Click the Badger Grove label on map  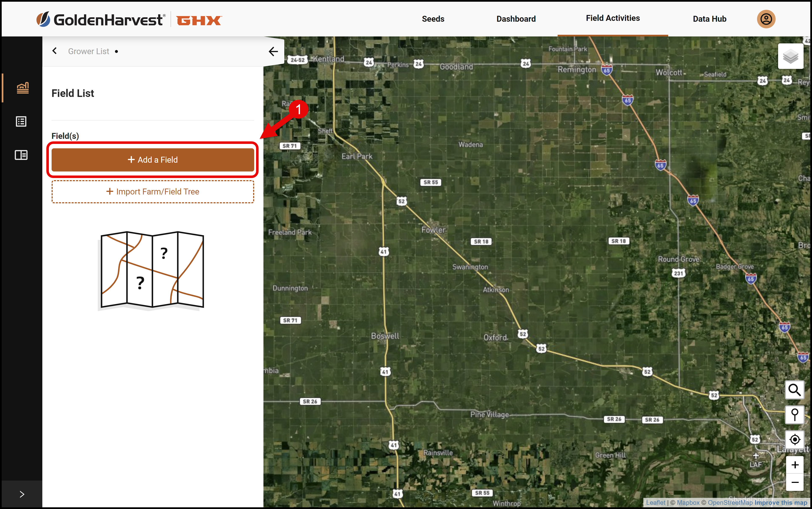pos(735,266)
